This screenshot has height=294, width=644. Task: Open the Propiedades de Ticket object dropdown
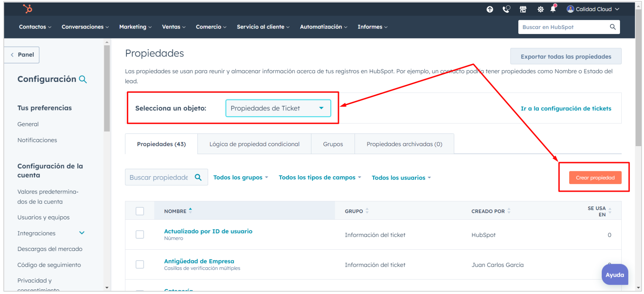coord(278,108)
